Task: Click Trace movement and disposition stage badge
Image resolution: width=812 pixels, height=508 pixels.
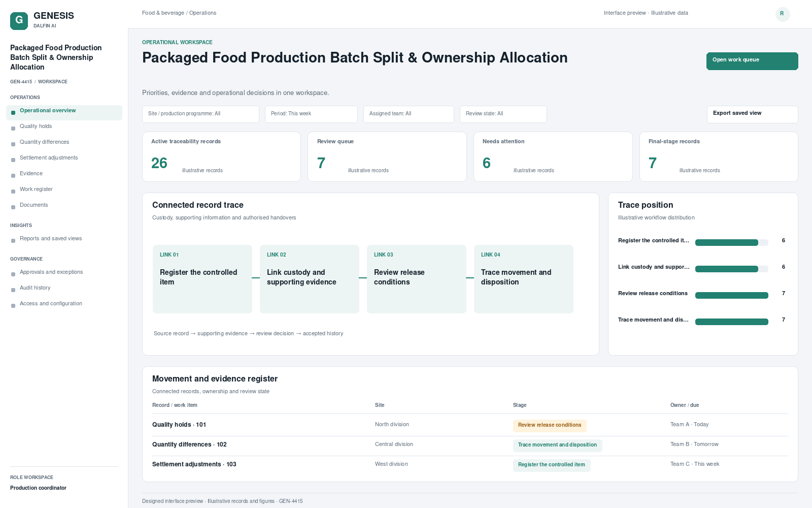Action: 558,445
